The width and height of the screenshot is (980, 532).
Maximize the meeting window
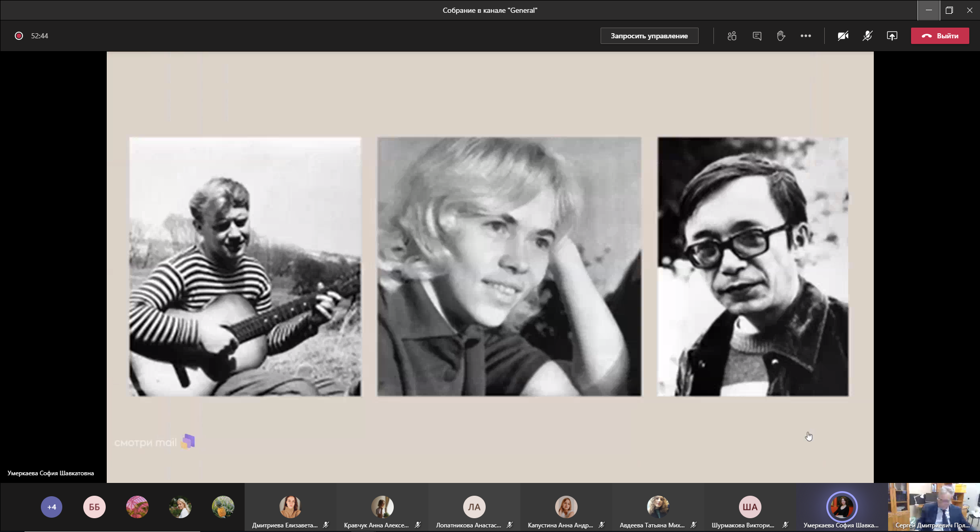pos(949,10)
